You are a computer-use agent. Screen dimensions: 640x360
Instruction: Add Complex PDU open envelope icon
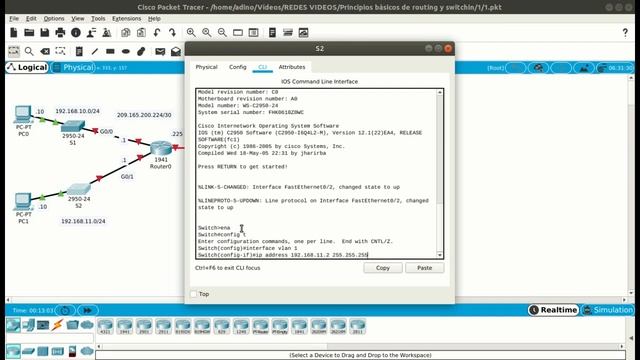(176, 51)
